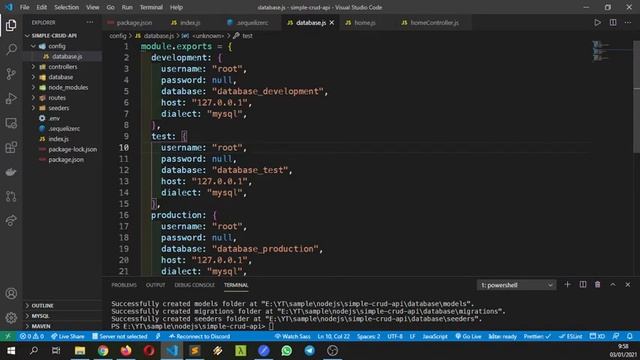Open Live Share view in activity bar
640x360 pixels.
coord(11,221)
